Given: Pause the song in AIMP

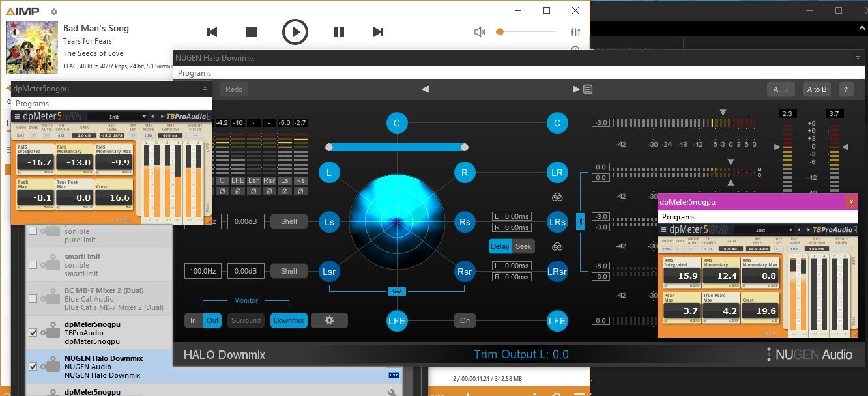Looking at the screenshot, I should 338,32.
